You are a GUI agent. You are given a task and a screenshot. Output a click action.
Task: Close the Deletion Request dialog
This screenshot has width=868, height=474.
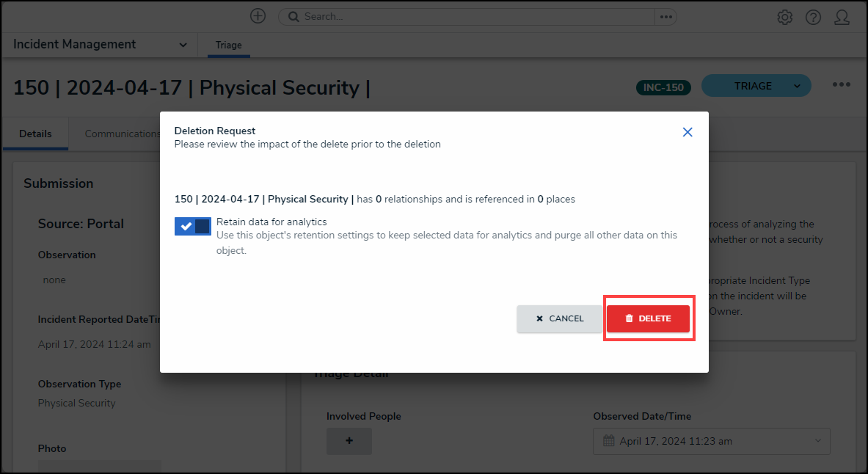click(688, 132)
